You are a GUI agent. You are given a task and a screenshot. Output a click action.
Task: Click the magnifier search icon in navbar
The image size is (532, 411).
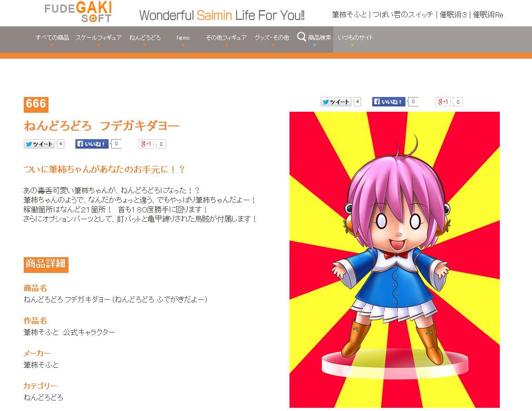[302, 37]
